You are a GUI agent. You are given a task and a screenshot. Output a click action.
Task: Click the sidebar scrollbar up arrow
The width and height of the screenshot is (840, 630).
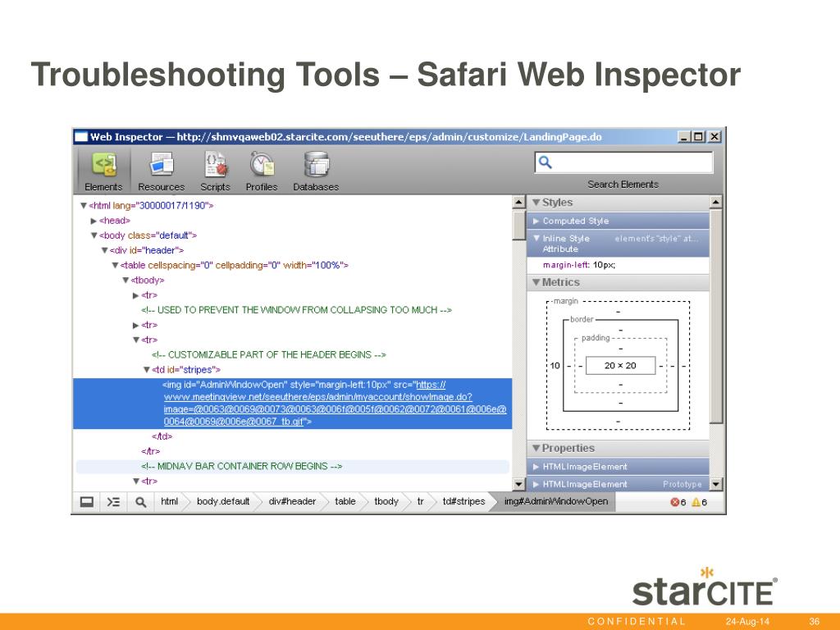pos(715,202)
